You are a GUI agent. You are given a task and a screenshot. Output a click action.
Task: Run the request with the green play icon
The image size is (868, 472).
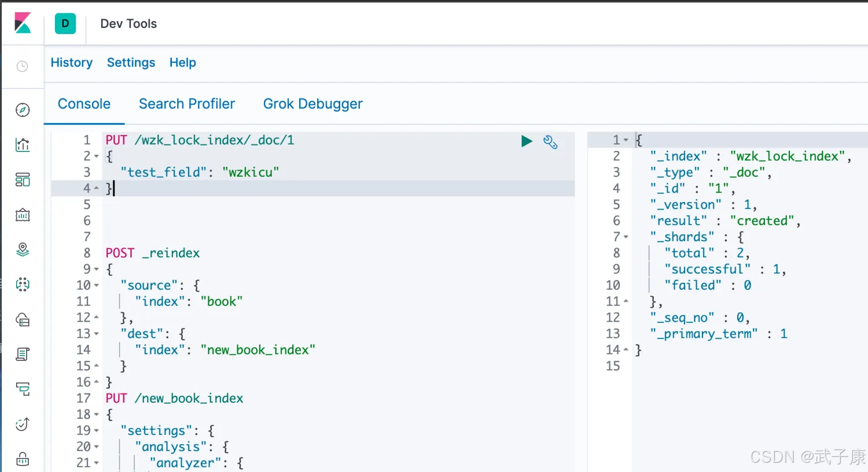click(x=527, y=141)
